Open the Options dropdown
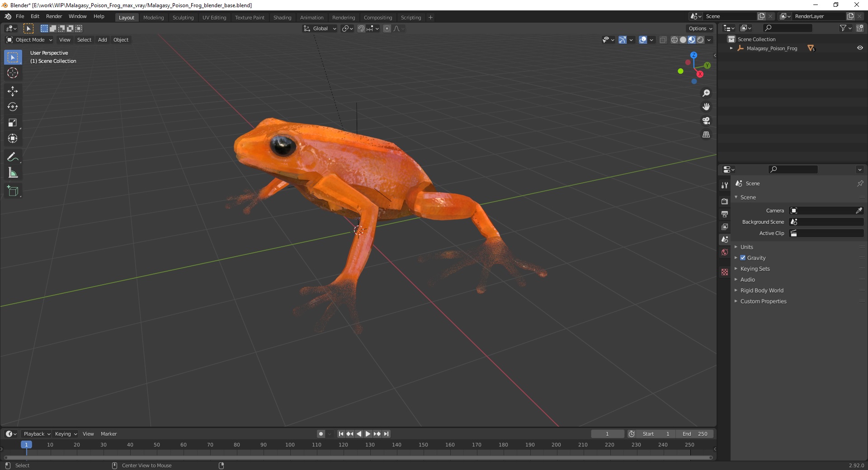Screen dimensions: 868x470 (x=700, y=28)
